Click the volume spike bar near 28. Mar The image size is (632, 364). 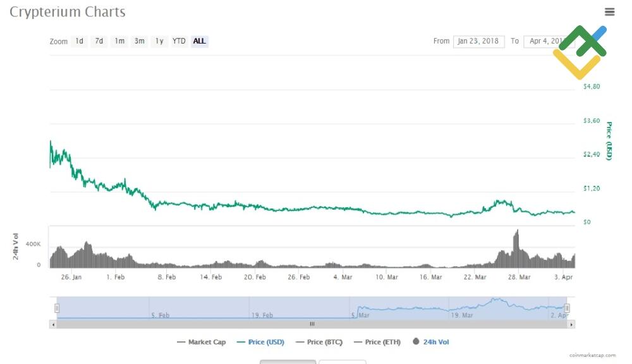click(516, 249)
